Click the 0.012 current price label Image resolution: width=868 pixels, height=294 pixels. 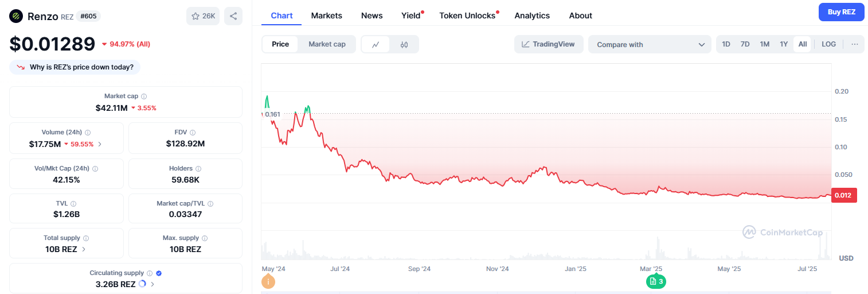coord(844,195)
